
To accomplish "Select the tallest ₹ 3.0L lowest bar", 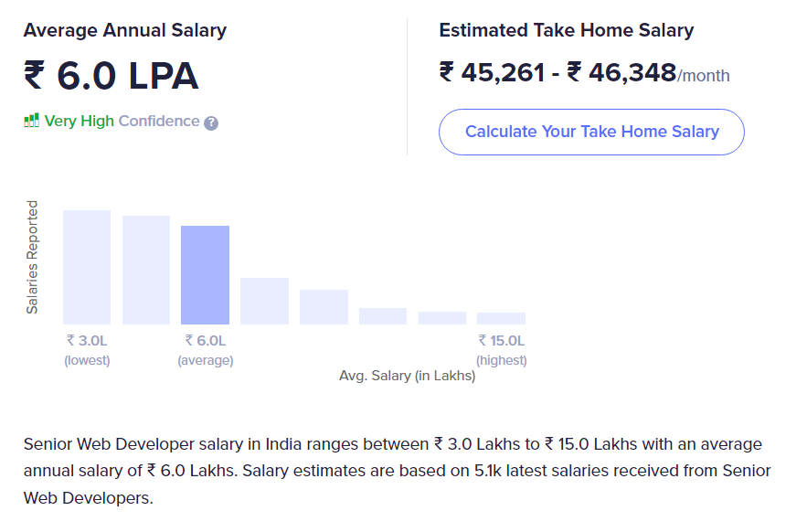I will [x=88, y=268].
